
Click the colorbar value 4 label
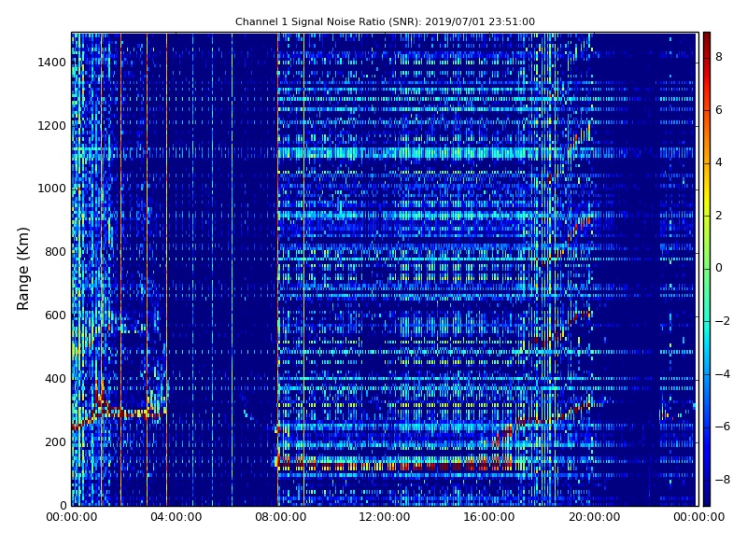(x=719, y=162)
